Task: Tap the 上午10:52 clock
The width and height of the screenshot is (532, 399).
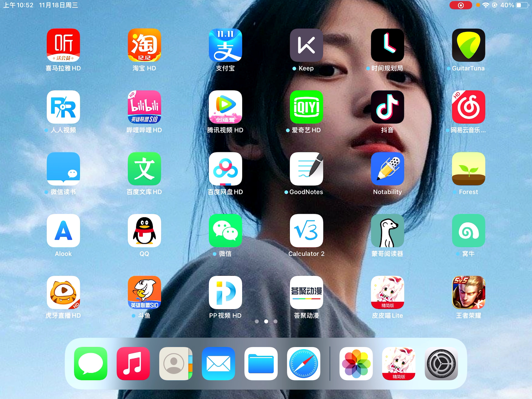Action: point(18,5)
